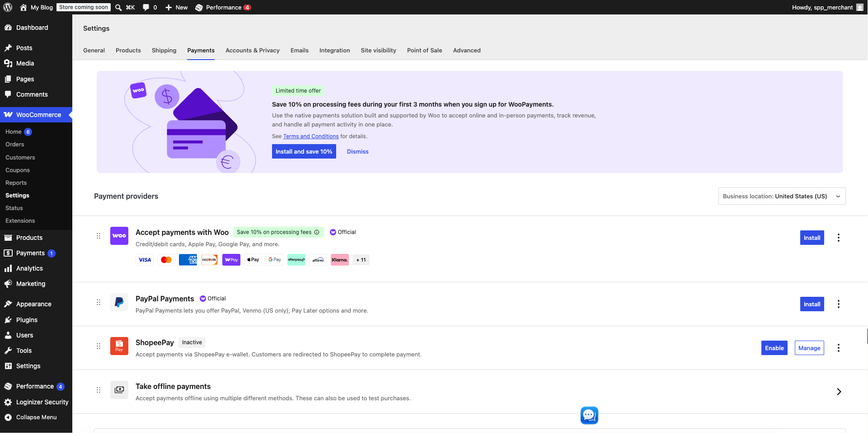This screenshot has width=868, height=440.
Task: Open comments bubble icon in admin bar
Action: [x=146, y=7]
